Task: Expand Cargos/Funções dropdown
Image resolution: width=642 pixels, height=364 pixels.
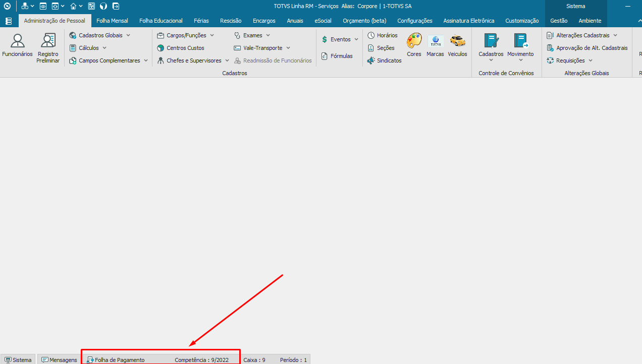Action: 212,35
